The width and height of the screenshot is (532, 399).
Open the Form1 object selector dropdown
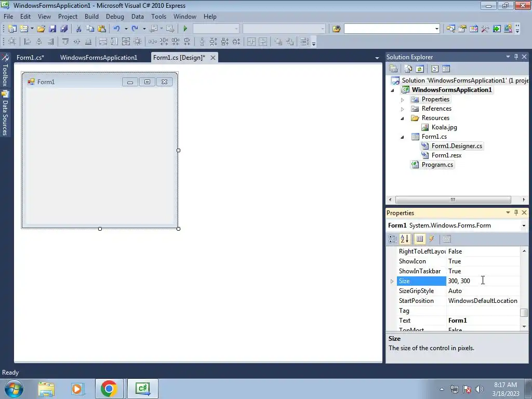[524, 225]
